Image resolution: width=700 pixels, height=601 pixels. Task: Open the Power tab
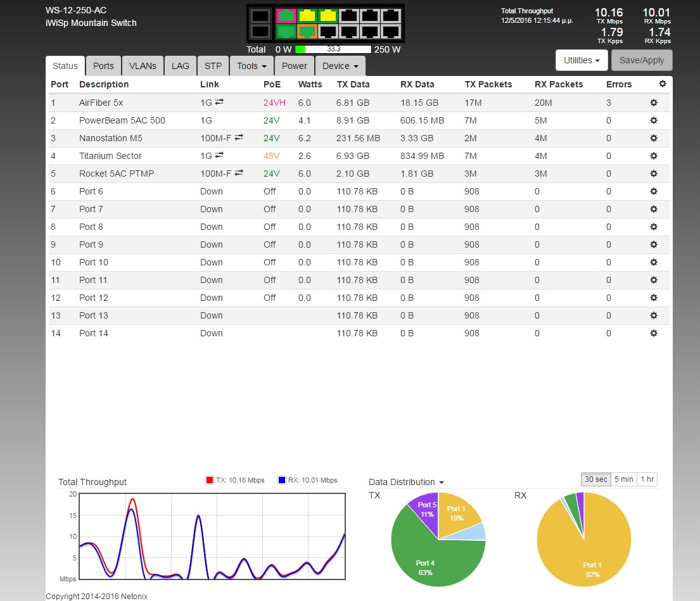(x=294, y=66)
